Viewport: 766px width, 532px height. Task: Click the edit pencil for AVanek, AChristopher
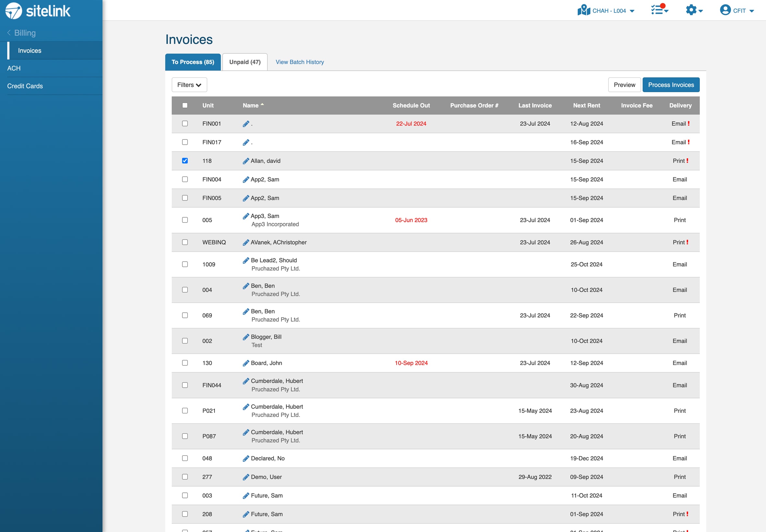[x=246, y=242]
